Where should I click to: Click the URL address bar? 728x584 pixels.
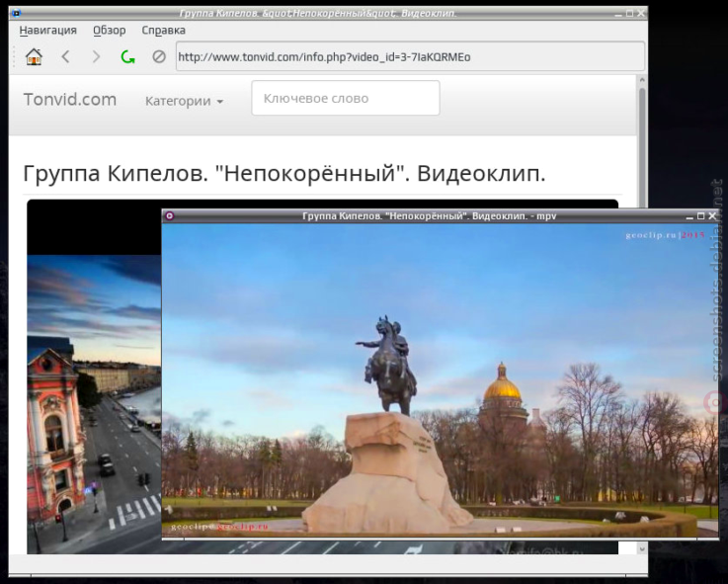pos(410,56)
